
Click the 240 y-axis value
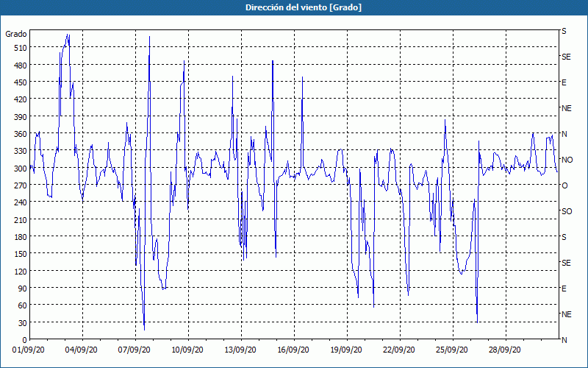click(21, 203)
